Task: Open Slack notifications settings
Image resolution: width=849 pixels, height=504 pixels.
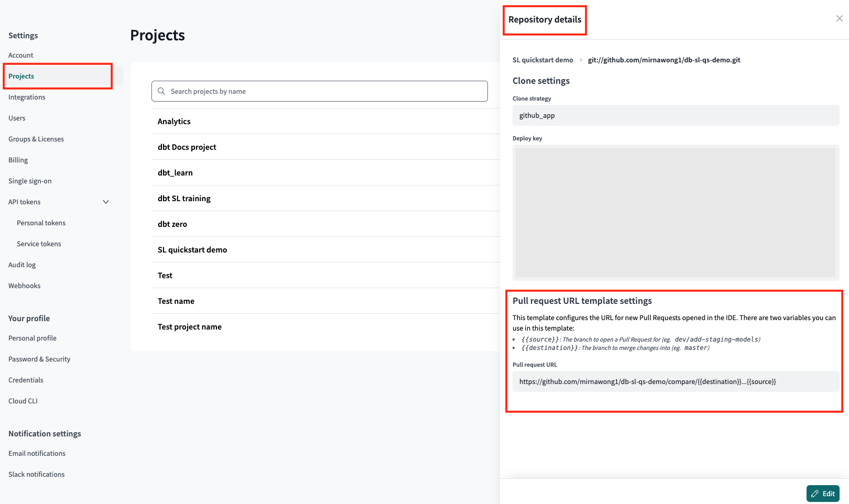Action: (36, 474)
